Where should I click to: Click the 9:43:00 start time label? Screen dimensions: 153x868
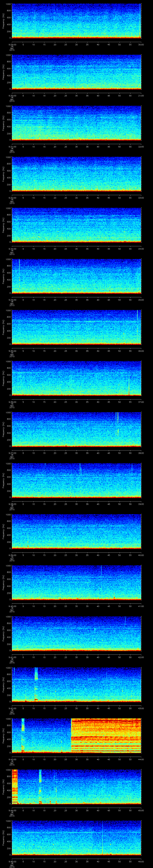(12, 760)
